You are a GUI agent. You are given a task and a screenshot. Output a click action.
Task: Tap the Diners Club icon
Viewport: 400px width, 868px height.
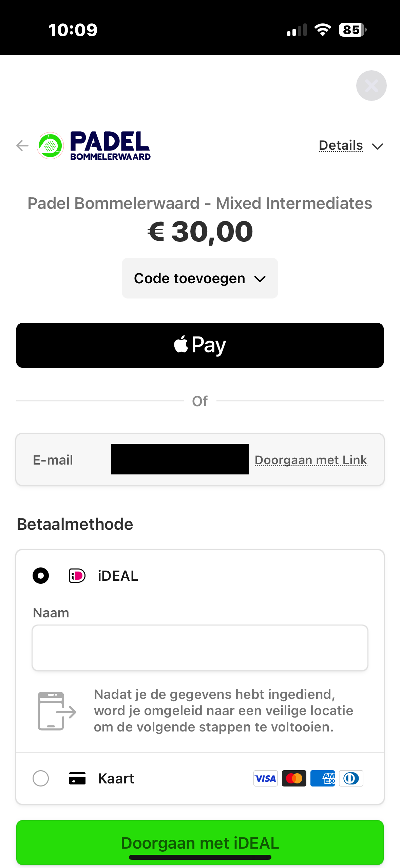coord(351,778)
